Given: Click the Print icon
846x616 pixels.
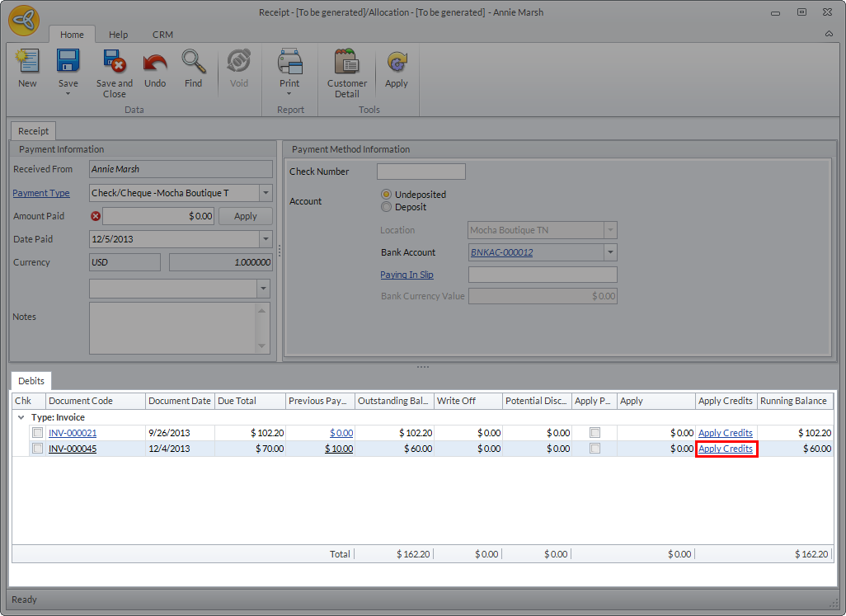Looking at the screenshot, I should (289, 63).
